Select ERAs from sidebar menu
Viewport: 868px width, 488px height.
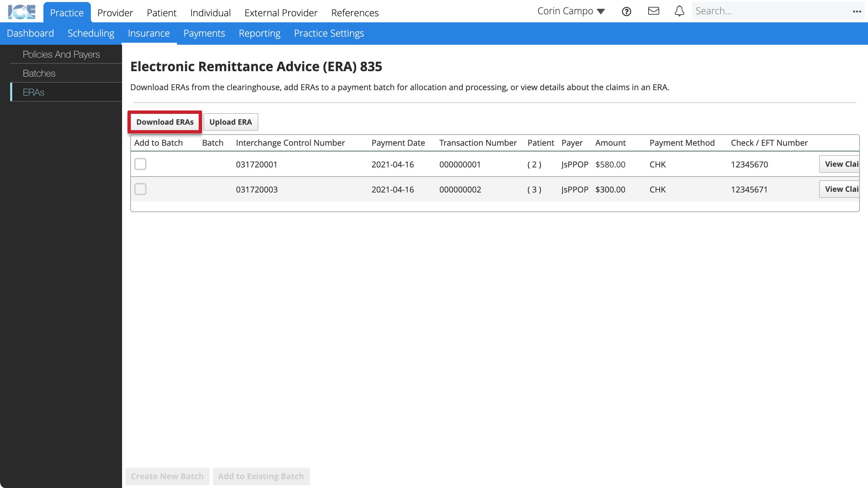pyautogui.click(x=33, y=92)
